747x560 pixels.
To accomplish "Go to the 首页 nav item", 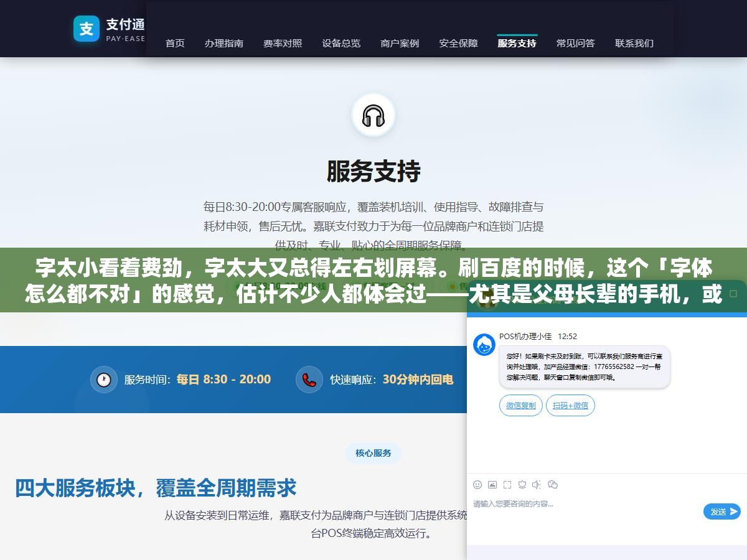I will [x=175, y=43].
